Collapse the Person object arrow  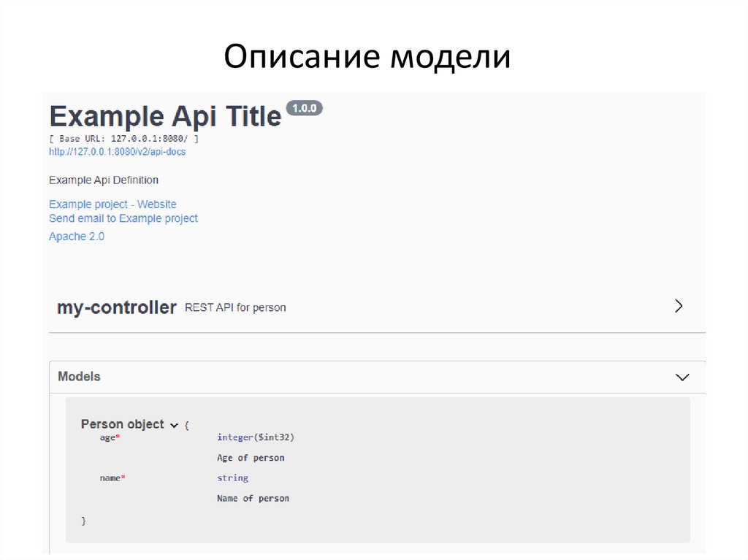pos(174,425)
